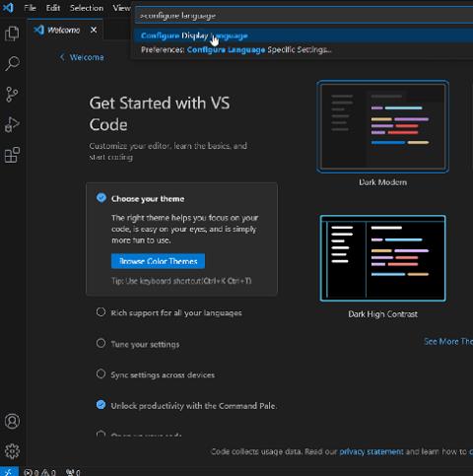Open the Run and Debug view
This screenshot has height=476, width=473.
[x=12, y=125]
